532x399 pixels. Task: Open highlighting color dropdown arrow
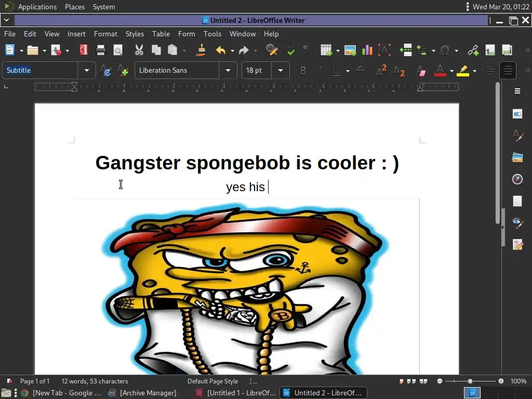click(x=475, y=71)
